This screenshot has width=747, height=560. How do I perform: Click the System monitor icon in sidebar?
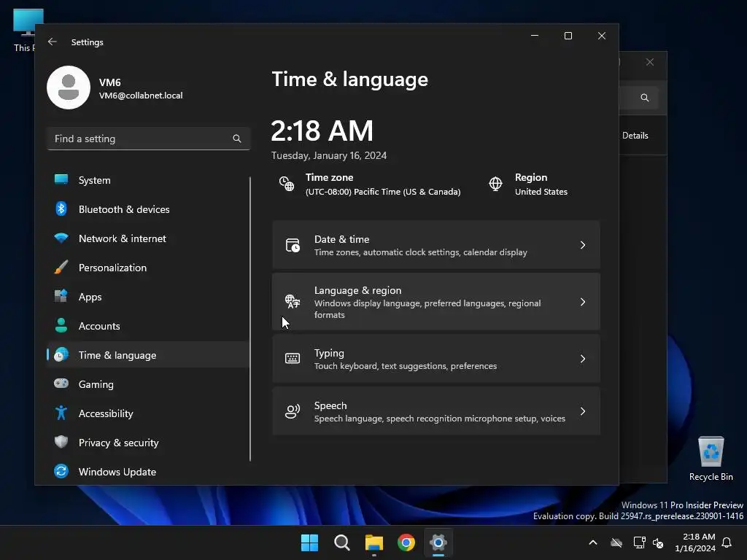(x=61, y=180)
